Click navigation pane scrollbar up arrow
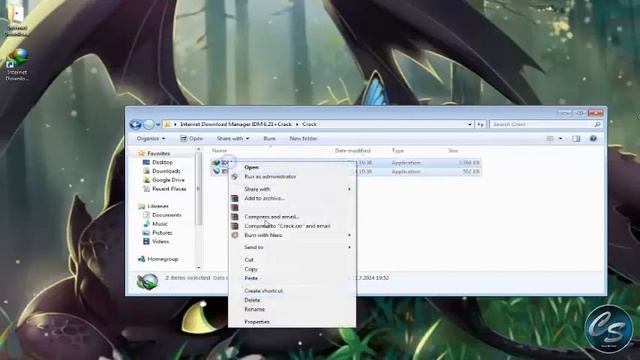The image size is (640, 360). pos(199,149)
